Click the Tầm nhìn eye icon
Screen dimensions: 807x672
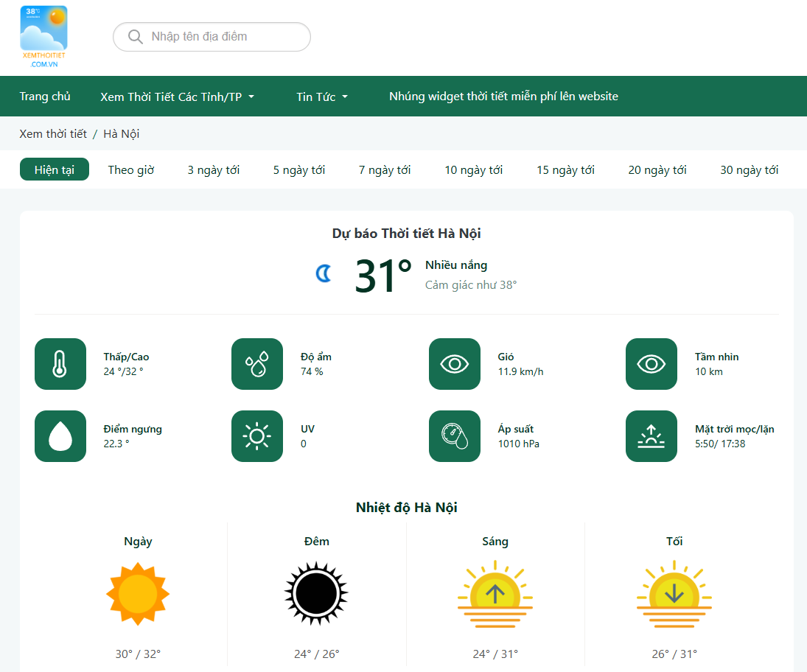[x=651, y=364]
